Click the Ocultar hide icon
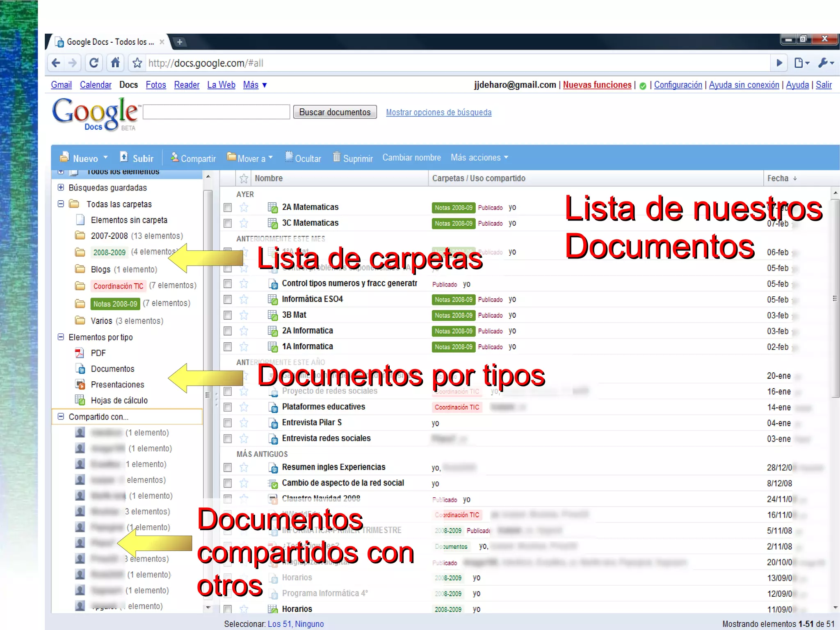Image resolution: width=840 pixels, height=630 pixels. tap(289, 156)
